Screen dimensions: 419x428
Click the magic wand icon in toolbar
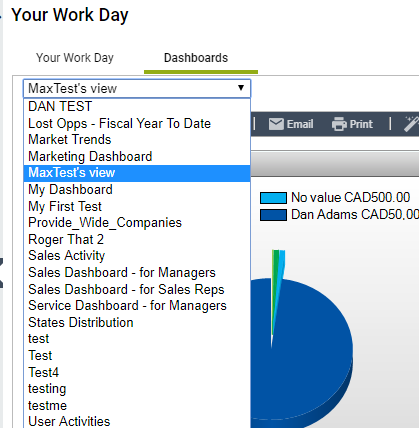coord(411,124)
